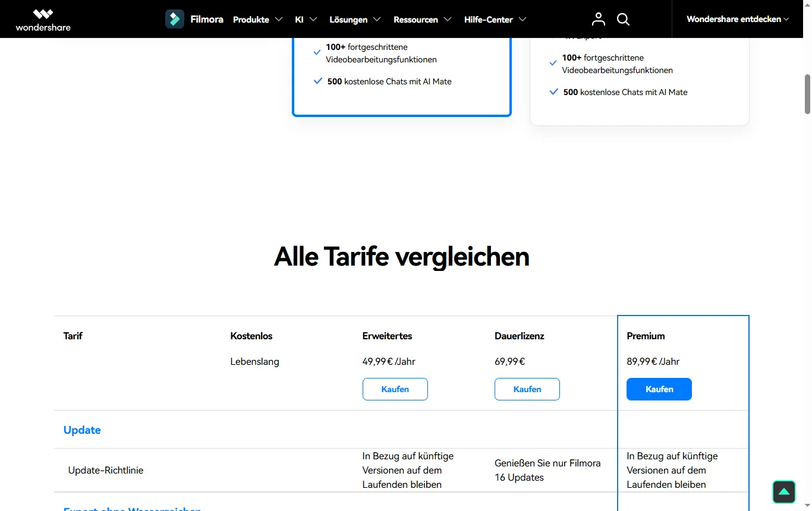Click the Update-Richtlinie row label
The height and width of the screenshot is (511, 812).
(x=106, y=470)
